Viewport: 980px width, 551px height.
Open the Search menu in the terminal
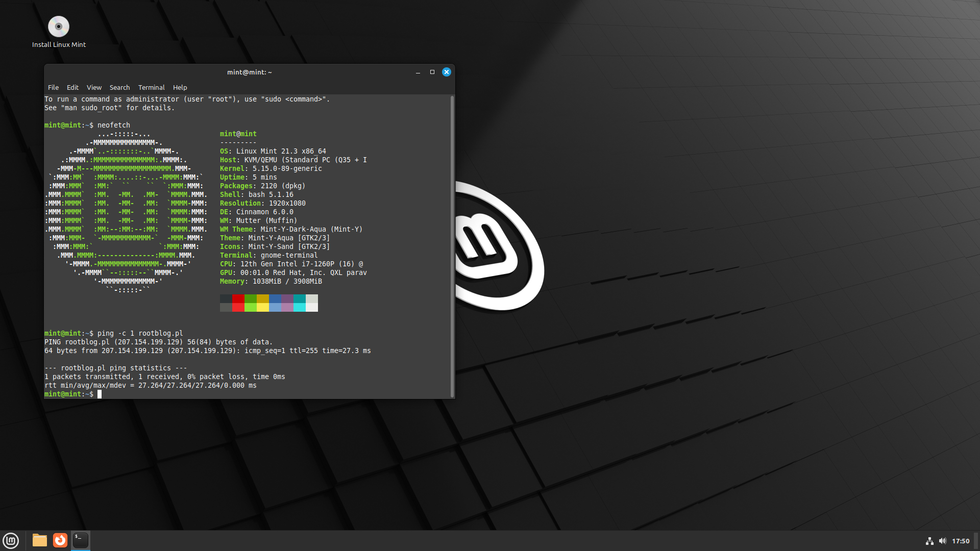click(x=119, y=87)
